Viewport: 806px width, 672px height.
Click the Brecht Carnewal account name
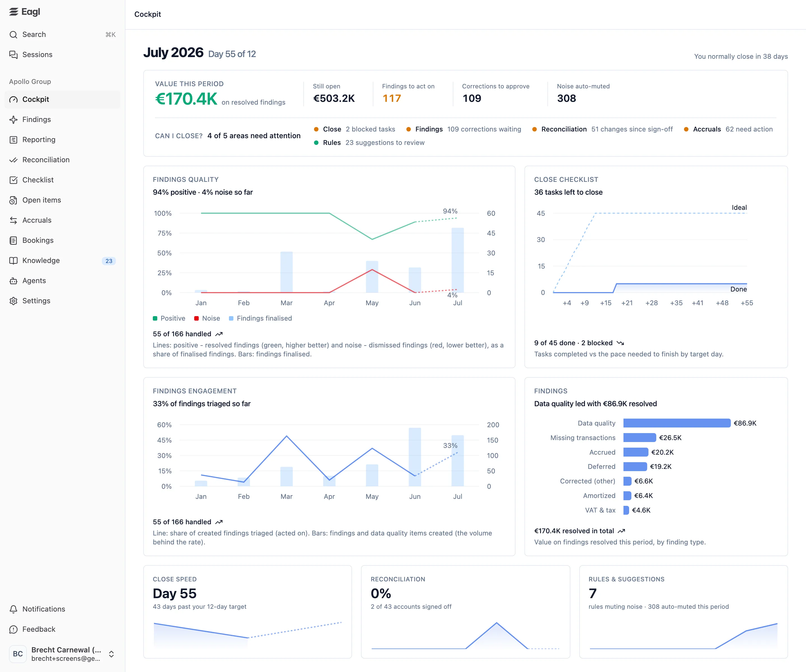[66, 650]
